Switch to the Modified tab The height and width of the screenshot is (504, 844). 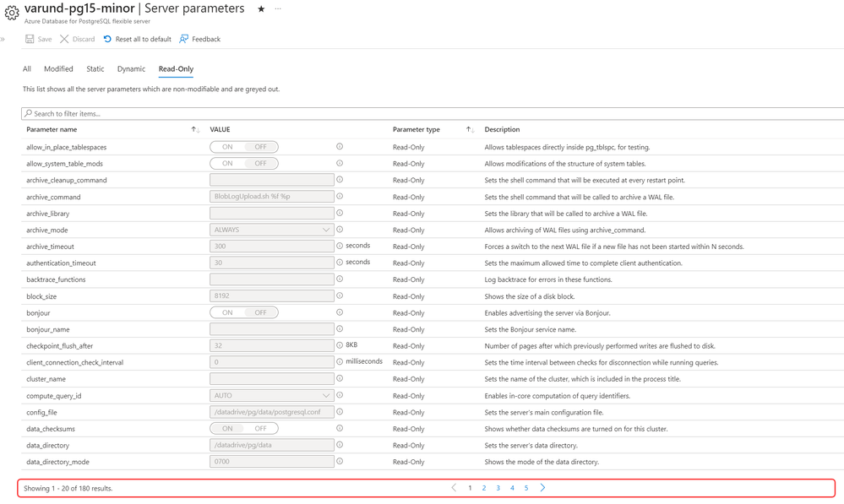click(58, 69)
